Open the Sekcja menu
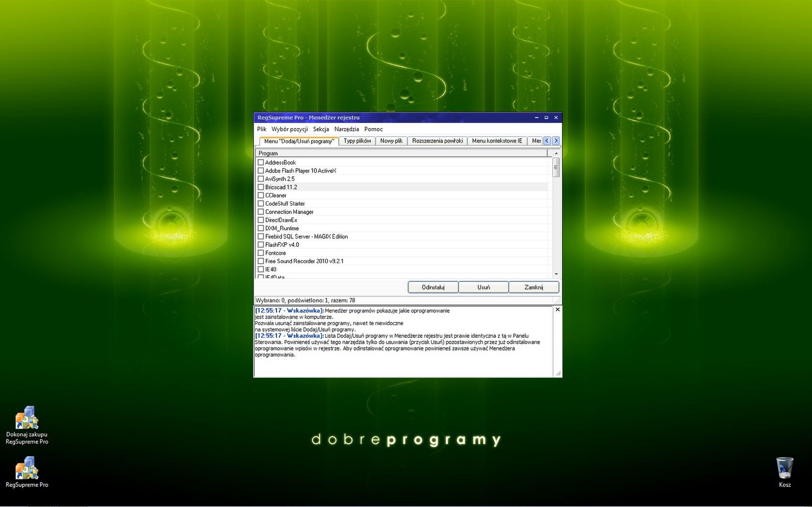This screenshot has width=812, height=507. (x=321, y=129)
